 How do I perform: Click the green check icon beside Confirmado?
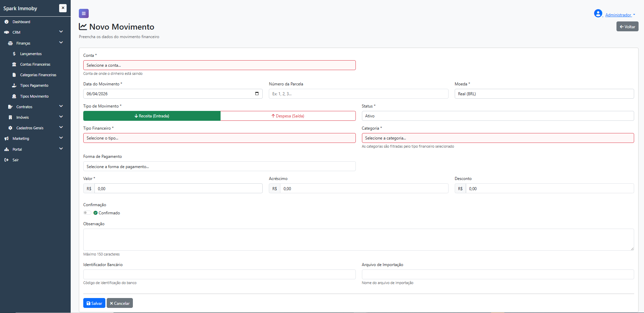pos(95,213)
